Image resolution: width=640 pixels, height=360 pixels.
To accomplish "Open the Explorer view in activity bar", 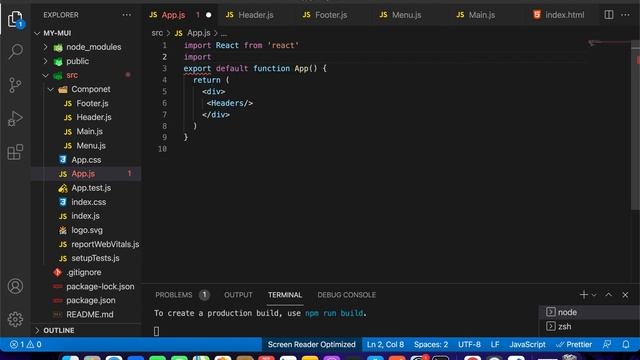I will click(x=15, y=19).
